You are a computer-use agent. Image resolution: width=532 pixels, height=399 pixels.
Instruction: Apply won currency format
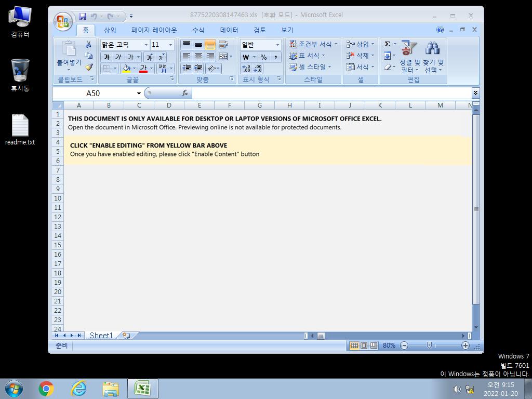coord(246,57)
